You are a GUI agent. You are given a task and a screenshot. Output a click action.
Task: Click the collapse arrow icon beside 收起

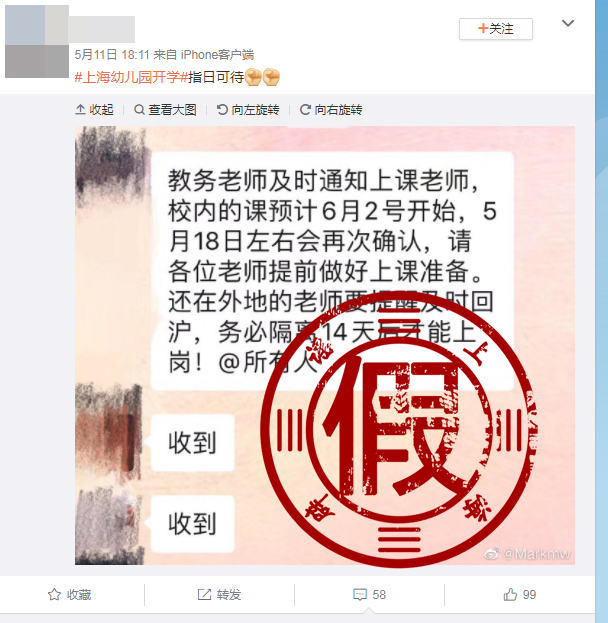point(80,109)
